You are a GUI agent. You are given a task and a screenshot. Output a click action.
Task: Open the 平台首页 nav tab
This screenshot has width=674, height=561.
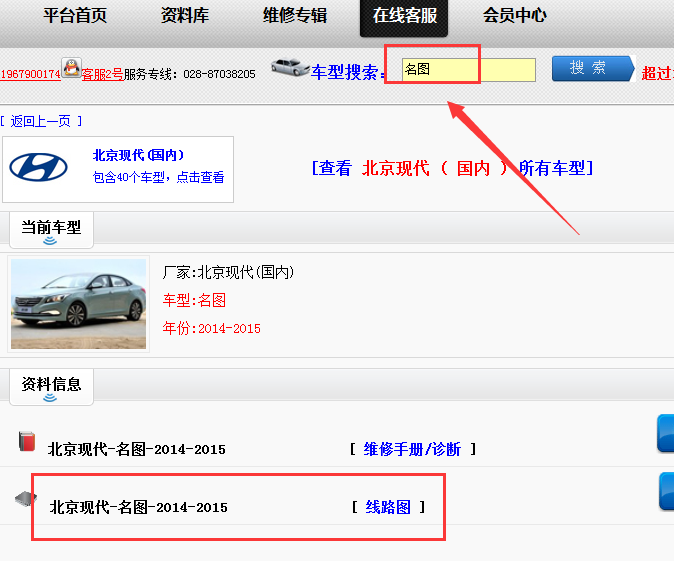(75, 15)
